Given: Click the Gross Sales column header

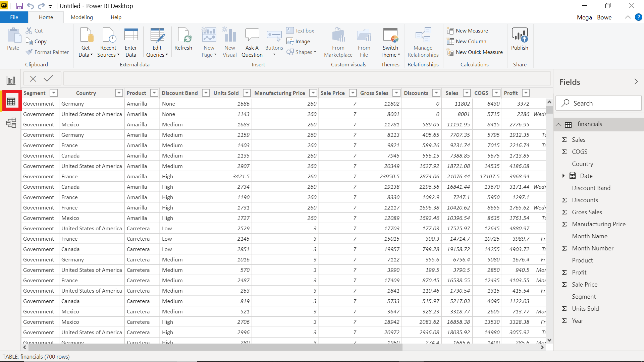Looking at the screenshot, I should [374, 93].
